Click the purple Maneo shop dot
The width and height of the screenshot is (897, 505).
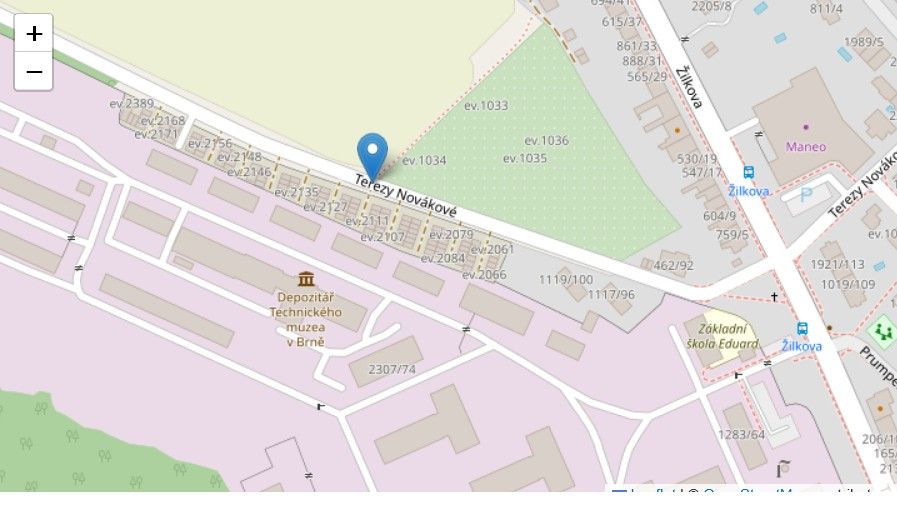coord(806,127)
